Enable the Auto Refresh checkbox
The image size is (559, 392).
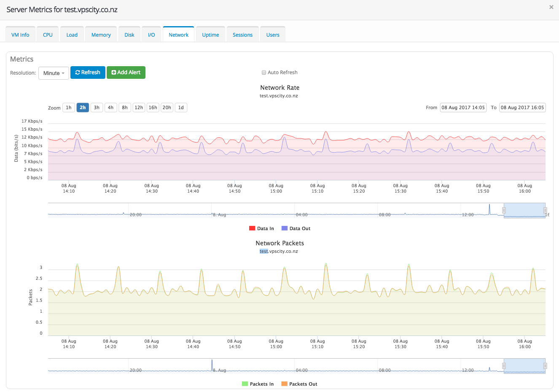pos(264,72)
